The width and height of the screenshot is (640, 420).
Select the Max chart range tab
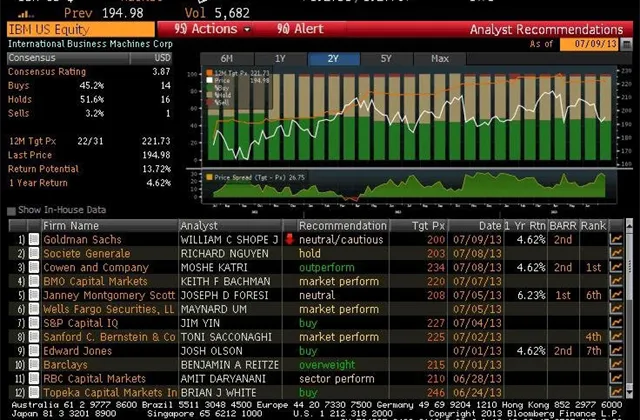(440, 59)
